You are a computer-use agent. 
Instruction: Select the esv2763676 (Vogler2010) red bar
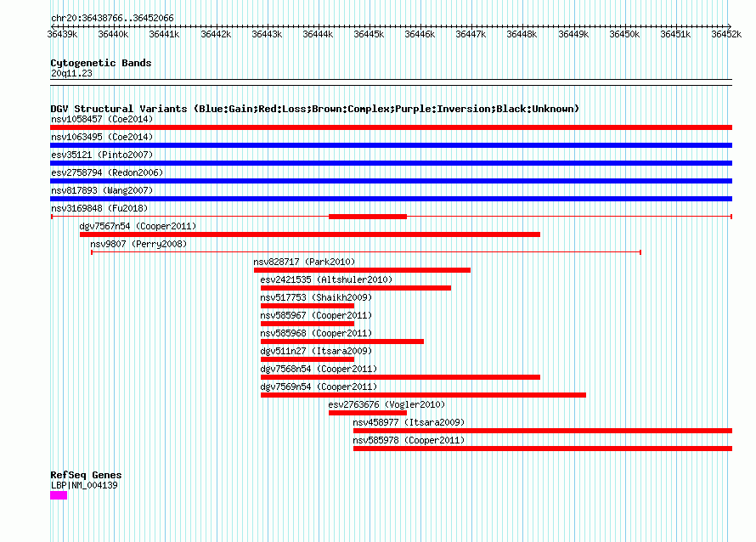click(368, 413)
